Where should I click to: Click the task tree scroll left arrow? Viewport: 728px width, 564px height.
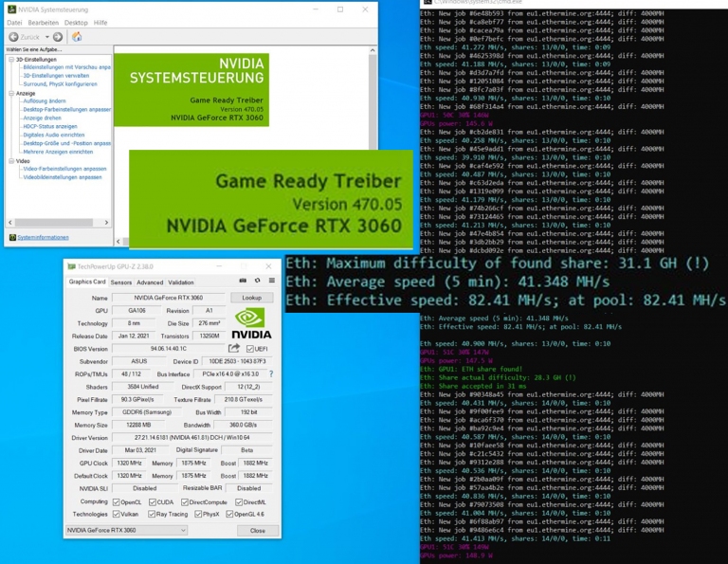[10, 223]
